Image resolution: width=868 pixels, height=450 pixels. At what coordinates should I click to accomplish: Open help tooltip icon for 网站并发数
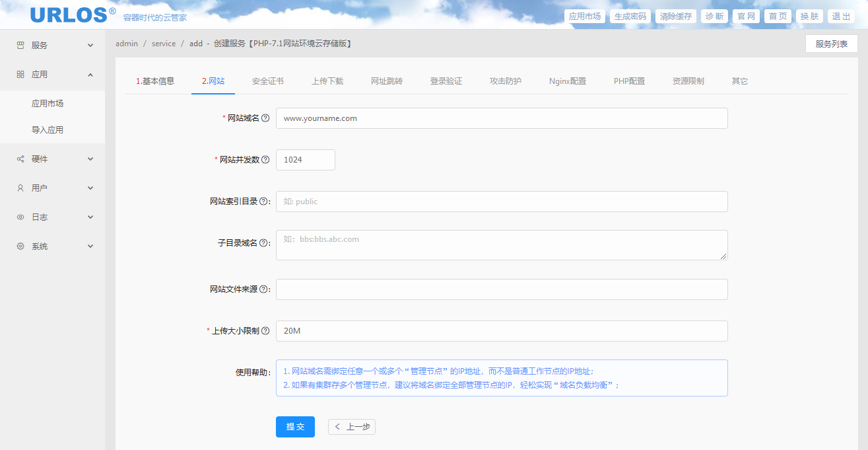click(265, 160)
